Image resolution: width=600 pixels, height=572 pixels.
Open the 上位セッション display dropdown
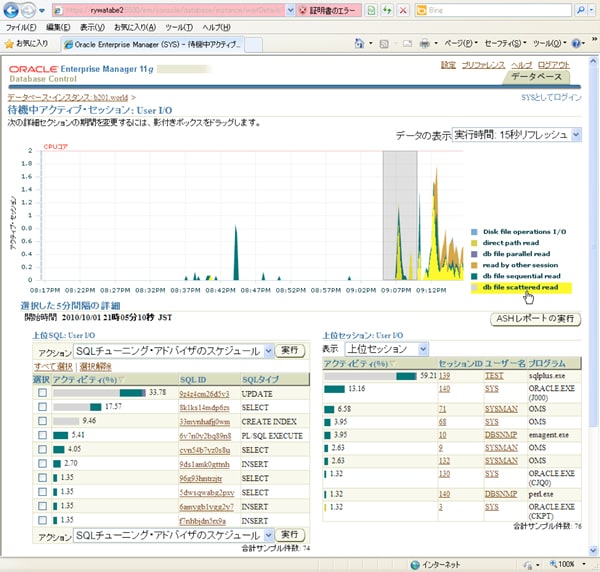386,348
